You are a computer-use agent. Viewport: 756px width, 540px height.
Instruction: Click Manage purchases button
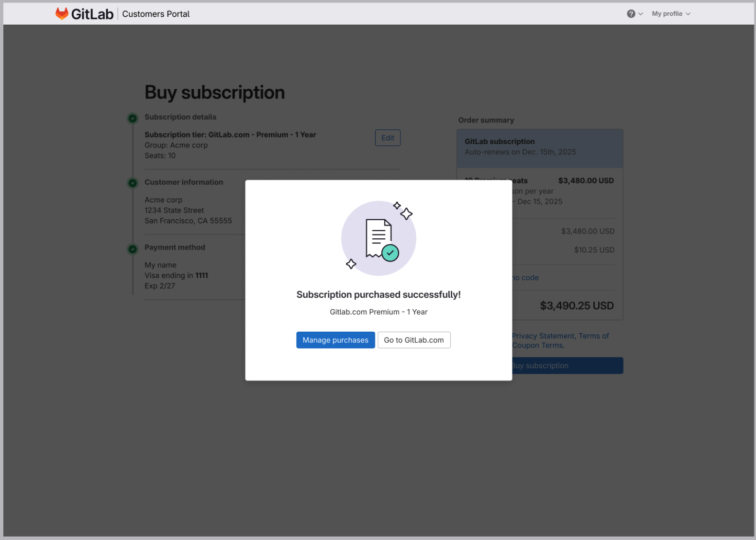[335, 340]
